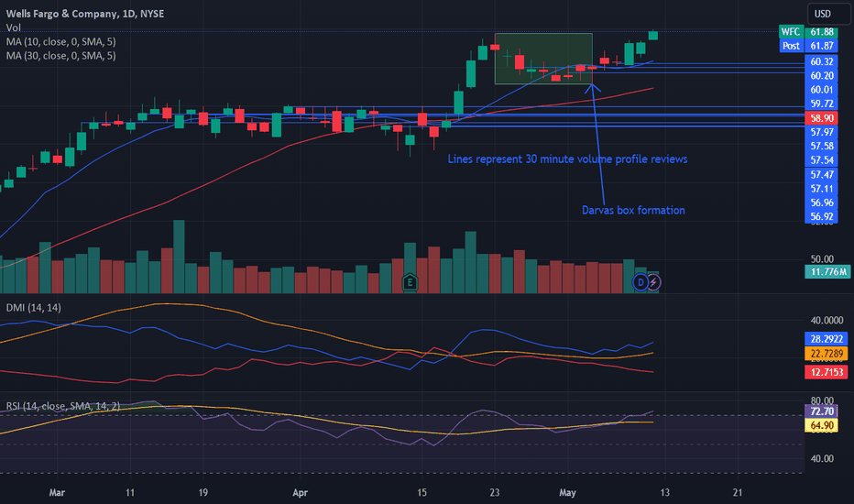Click the DMI value label 28.2922
The width and height of the screenshot is (854, 504).
point(827,339)
